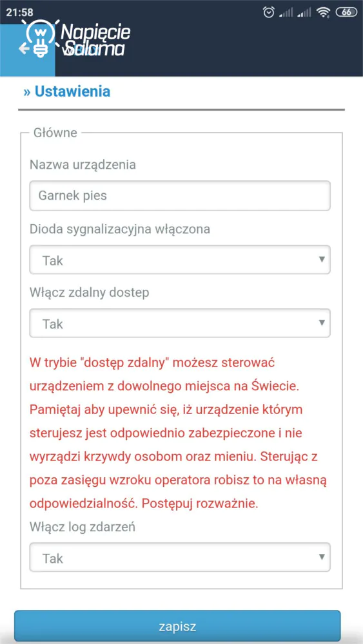This screenshot has width=363, height=644.
Task: Open the Włącz zdalny dostep dropdown
Action: pyautogui.click(x=180, y=323)
